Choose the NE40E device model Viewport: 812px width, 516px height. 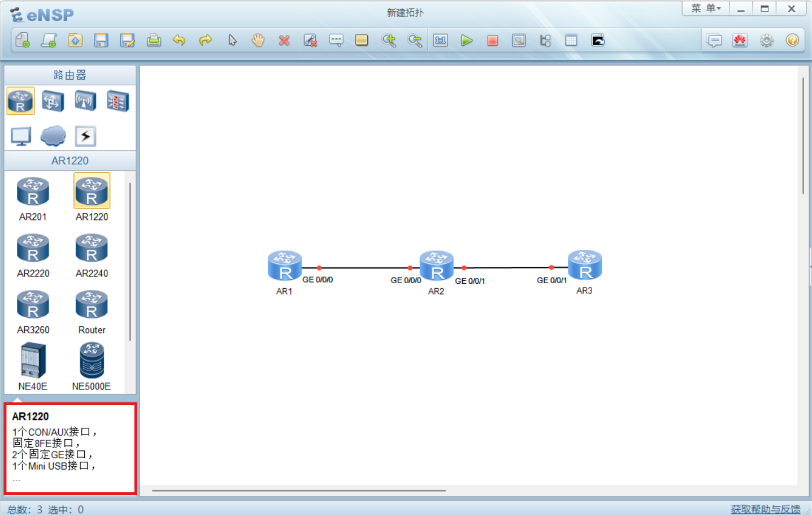33,367
